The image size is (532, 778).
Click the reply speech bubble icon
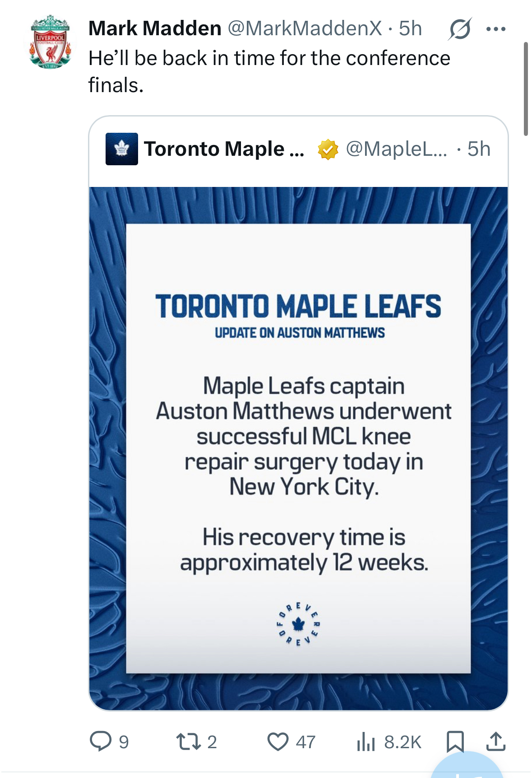[x=101, y=741]
